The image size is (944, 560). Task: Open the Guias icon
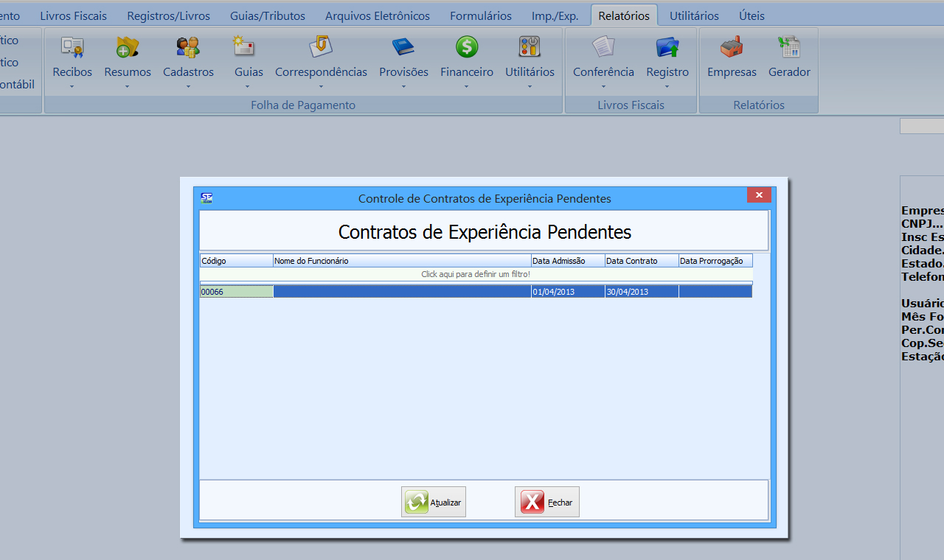click(x=244, y=48)
